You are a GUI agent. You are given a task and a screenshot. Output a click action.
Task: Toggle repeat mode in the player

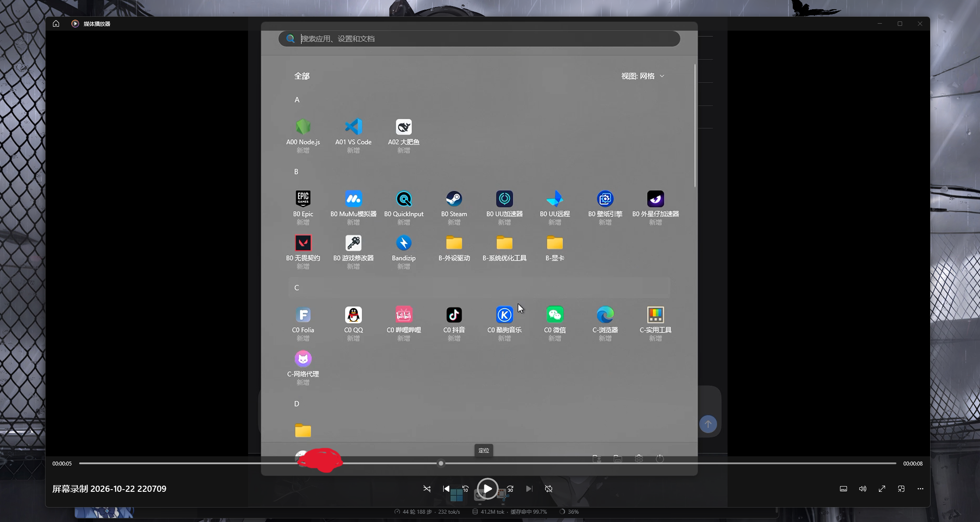[x=549, y=489]
